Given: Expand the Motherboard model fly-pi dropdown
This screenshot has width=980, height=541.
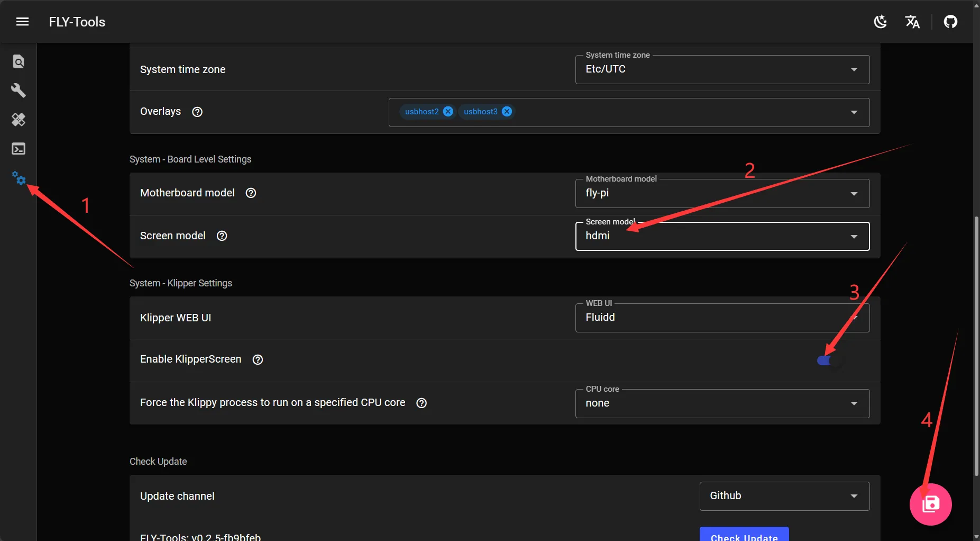Looking at the screenshot, I should 722,193.
